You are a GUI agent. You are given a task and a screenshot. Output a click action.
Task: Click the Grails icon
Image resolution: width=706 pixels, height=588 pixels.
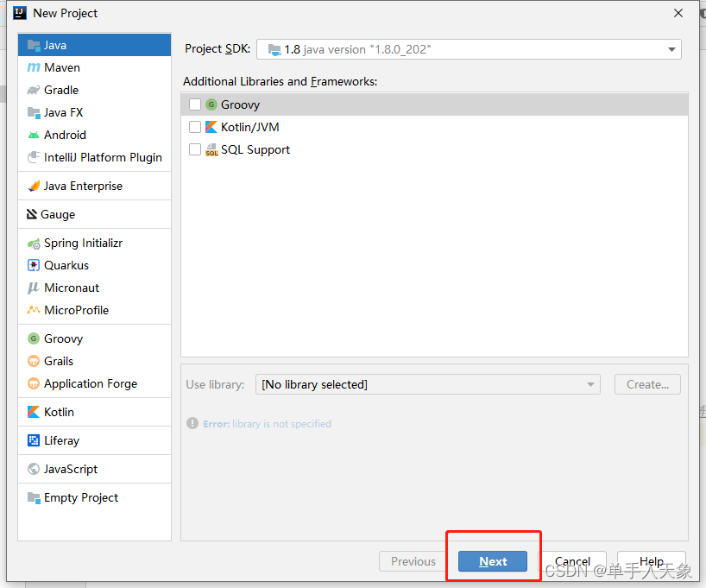[x=34, y=361]
